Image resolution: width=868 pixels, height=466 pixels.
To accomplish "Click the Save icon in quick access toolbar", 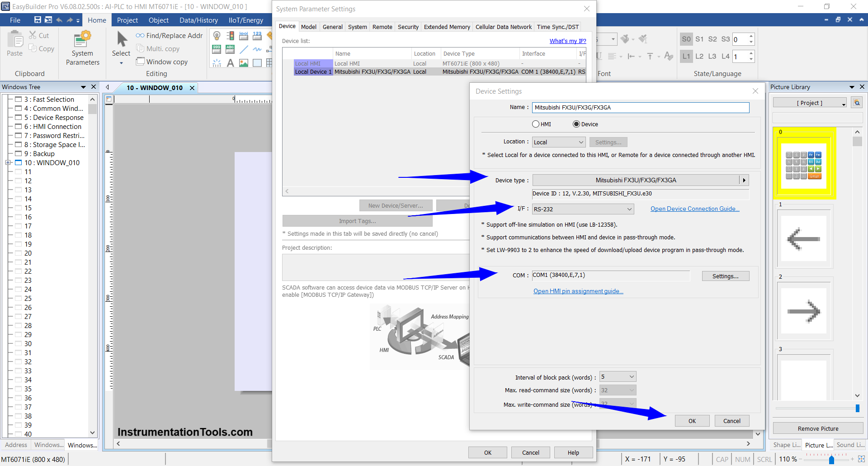I will pyautogui.click(x=38, y=20).
